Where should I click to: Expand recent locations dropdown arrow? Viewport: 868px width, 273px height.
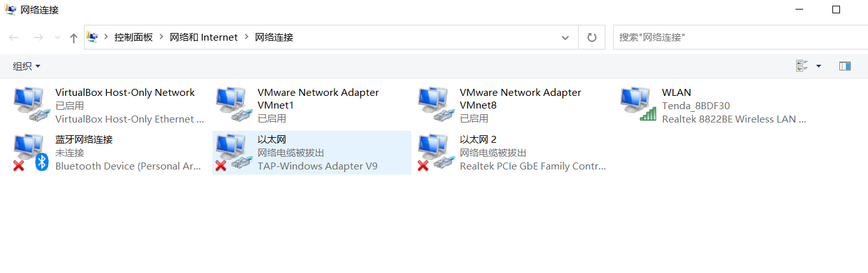point(58,38)
